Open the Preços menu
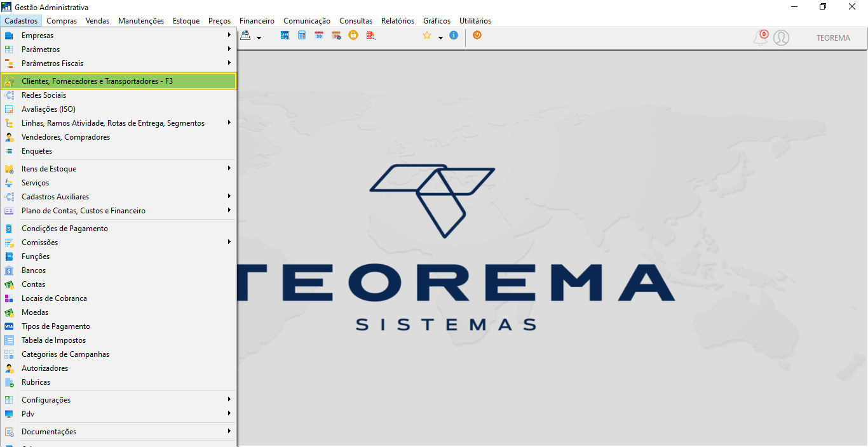Viewport: 868px width, 447px height. pyautogui.click(x=220, y=21)
